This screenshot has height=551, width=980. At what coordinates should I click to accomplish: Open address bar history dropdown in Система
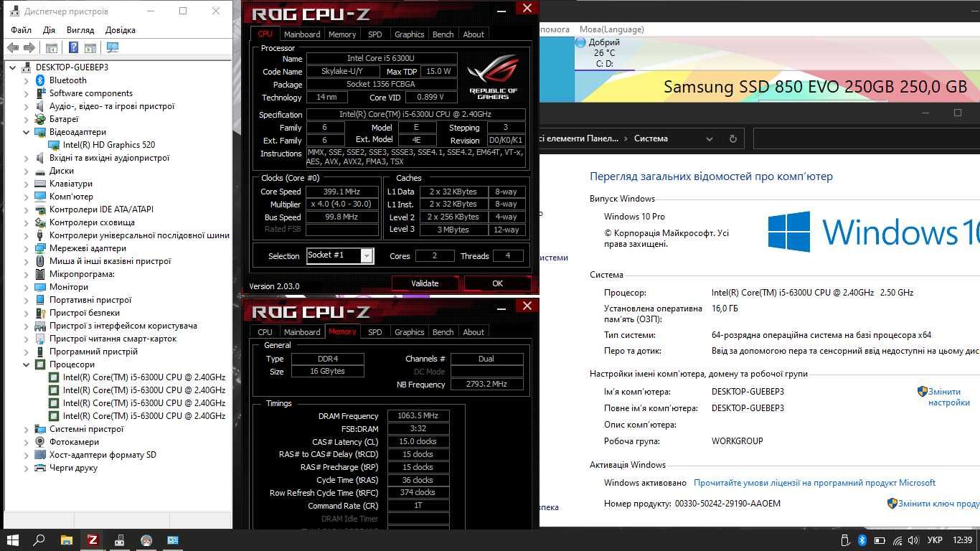click(709, 138)
